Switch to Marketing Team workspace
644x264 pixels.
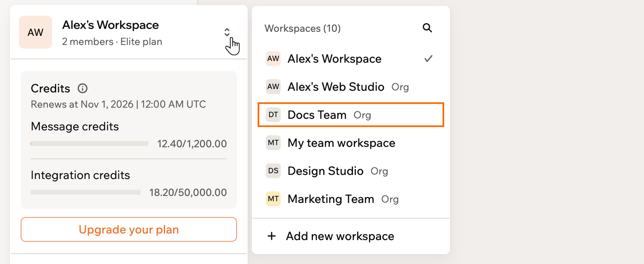[x=351, y=199]
